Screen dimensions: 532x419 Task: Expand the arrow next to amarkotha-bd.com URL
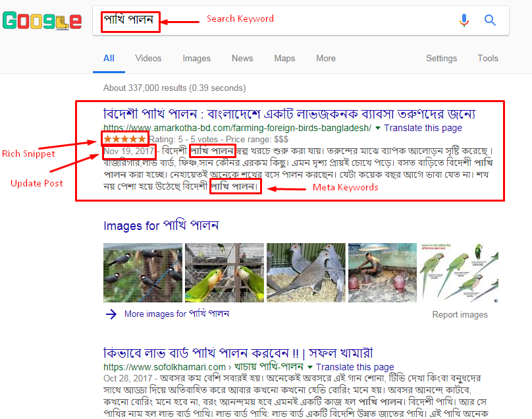[x=378, y=128]
